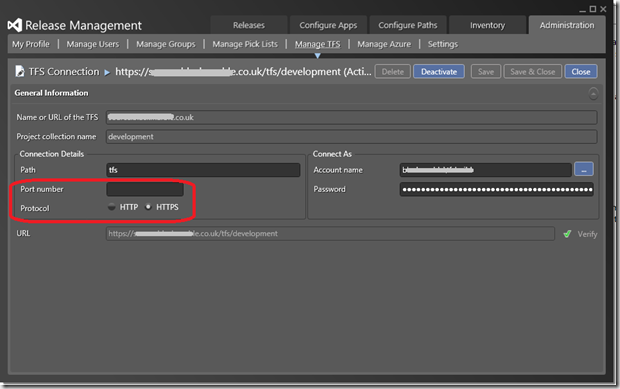Click the blue Close button
Screen dimensions: 620x389
581,72
